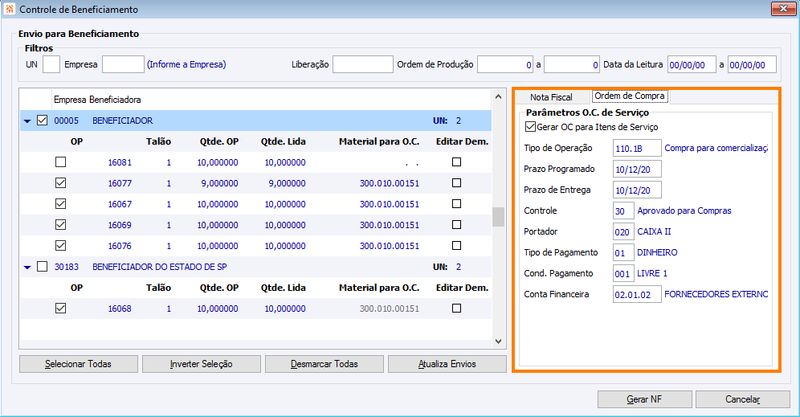Click the Cond. Pagamento field 001

(x=623, y=274)
